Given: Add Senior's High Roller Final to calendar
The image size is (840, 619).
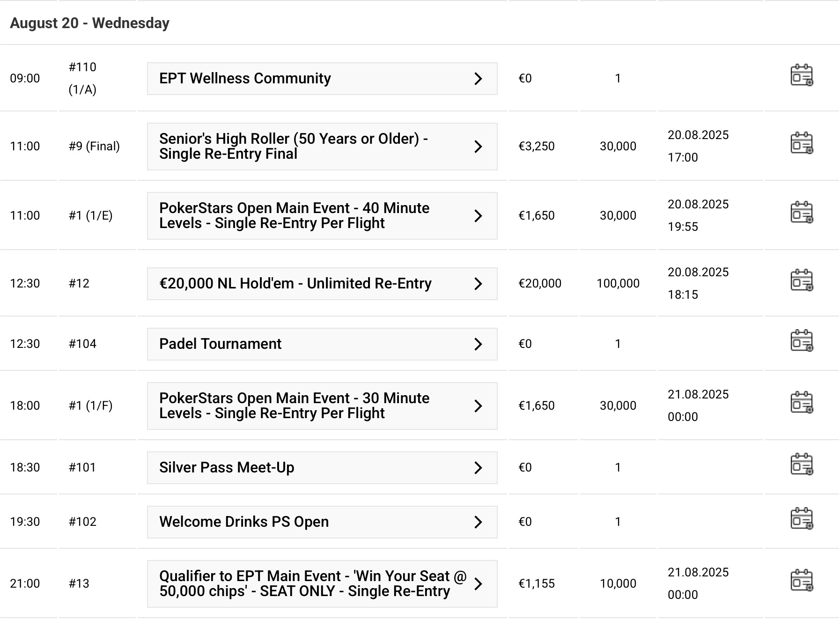Looking at the screenshot, I should point(802,143).
